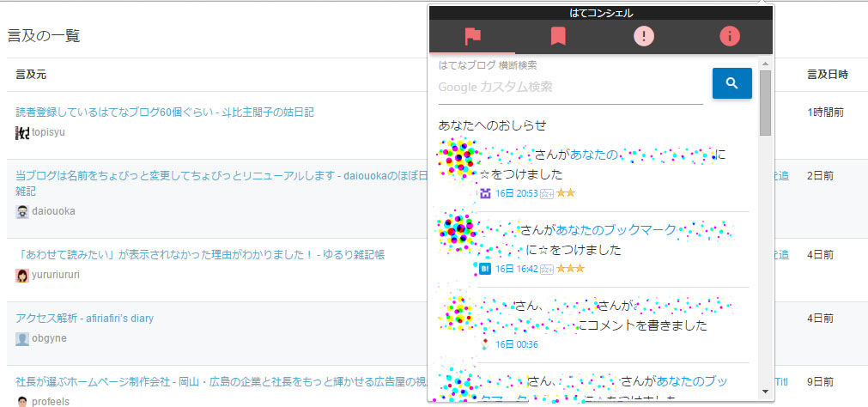Click the popup scrollbar thumb
Screen dimensions: 868x407
[765, 103]
